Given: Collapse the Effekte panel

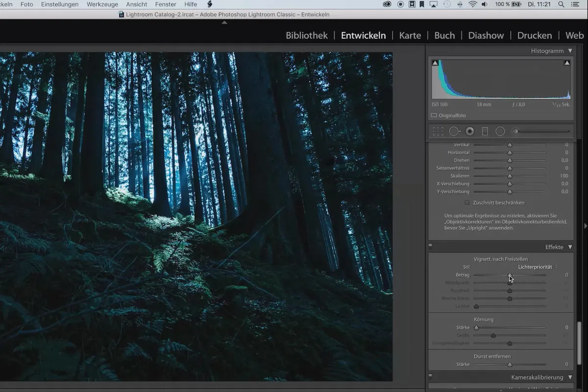Looking at the screenshot, I should (x=570, y=247).
